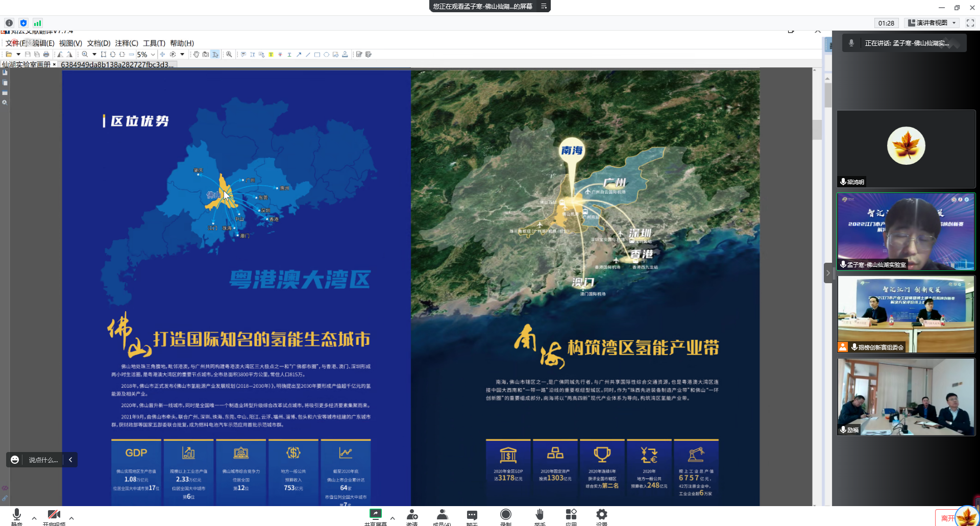Toggle camera with the 开启视频 button
The image size is (980, 526).
[54, 514]
